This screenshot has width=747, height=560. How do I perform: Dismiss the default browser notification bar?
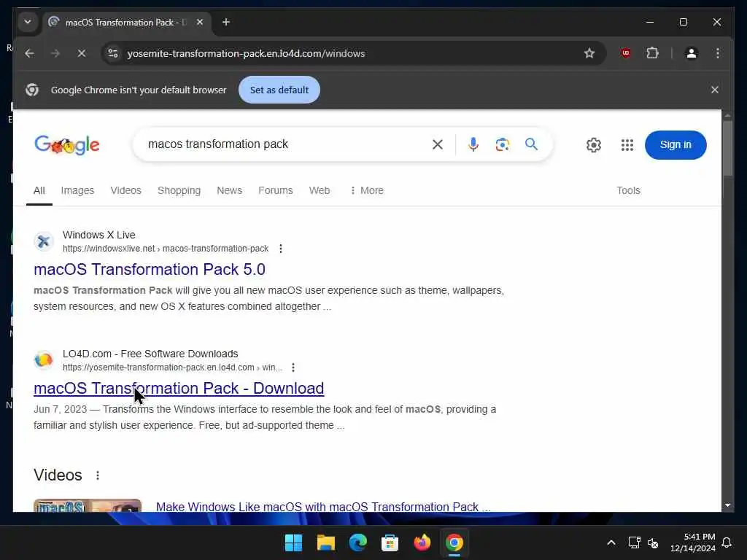[x=715, y=90]
